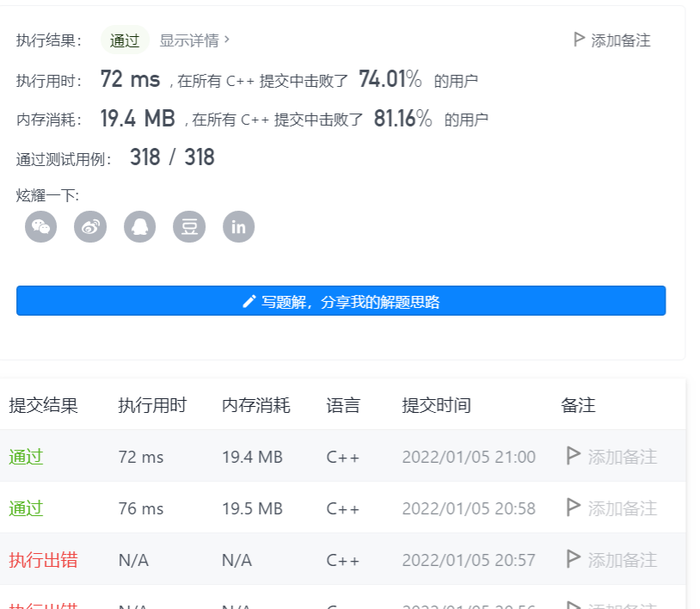Click the pencil icon on the blue button
Screen dimensions: 700x609
[x=247, y=300]
